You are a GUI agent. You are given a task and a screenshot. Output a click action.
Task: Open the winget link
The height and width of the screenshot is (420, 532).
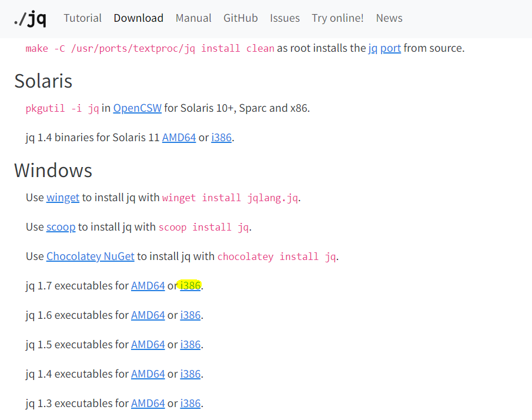point(63,198)
